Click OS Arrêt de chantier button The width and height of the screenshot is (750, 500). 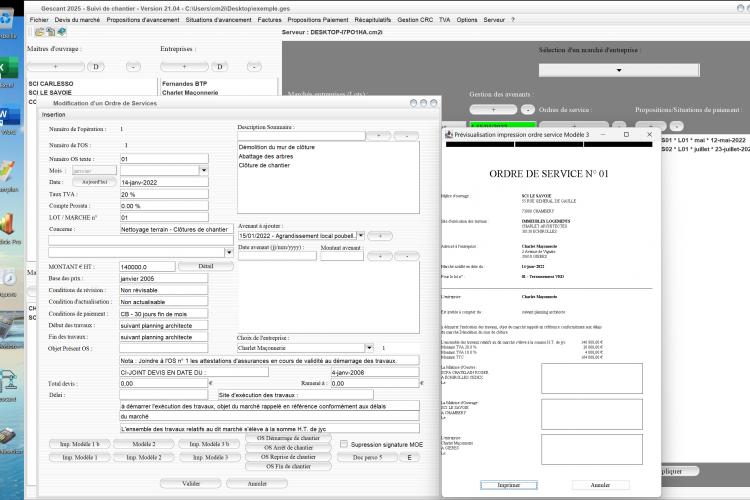click(x=288, y=447)
